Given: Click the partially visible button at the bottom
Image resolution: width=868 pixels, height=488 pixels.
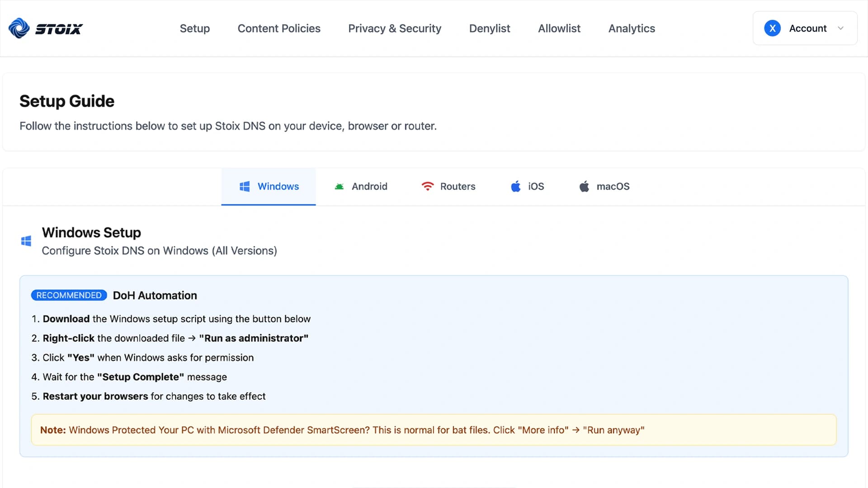Looking at the screenshot, I should pos(434,486).
